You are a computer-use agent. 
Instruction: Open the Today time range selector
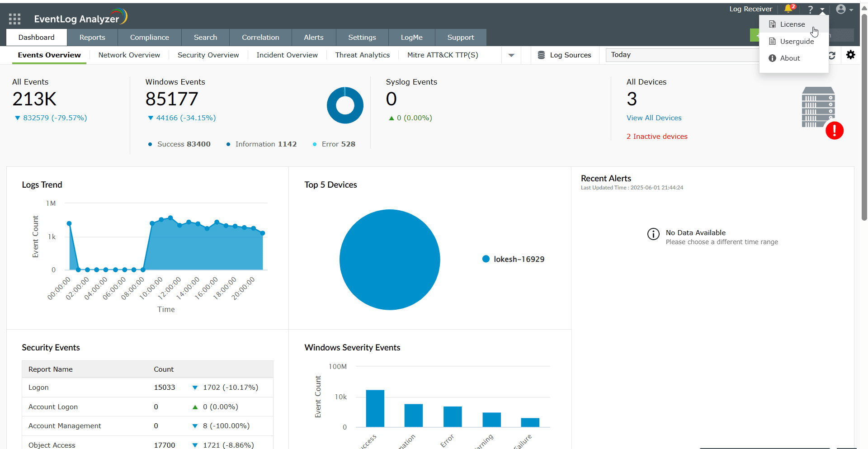pos(683,55)
